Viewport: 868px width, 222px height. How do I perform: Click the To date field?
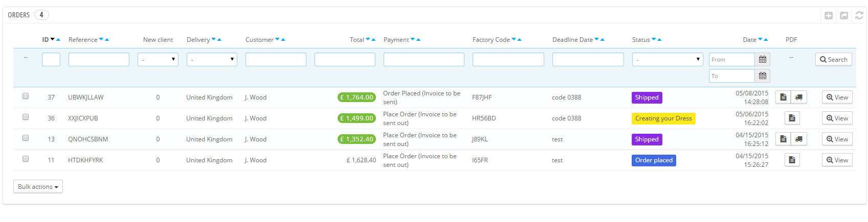point(732,76)
